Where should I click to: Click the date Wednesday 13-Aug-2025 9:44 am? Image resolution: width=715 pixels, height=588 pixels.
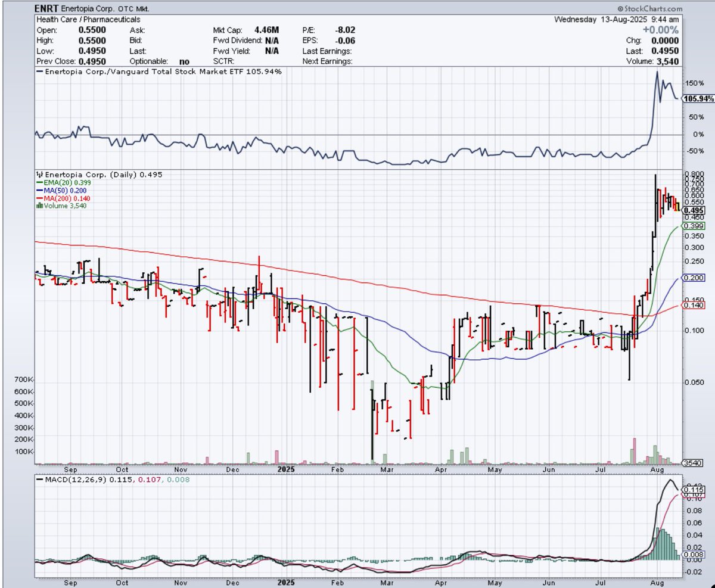617,19
